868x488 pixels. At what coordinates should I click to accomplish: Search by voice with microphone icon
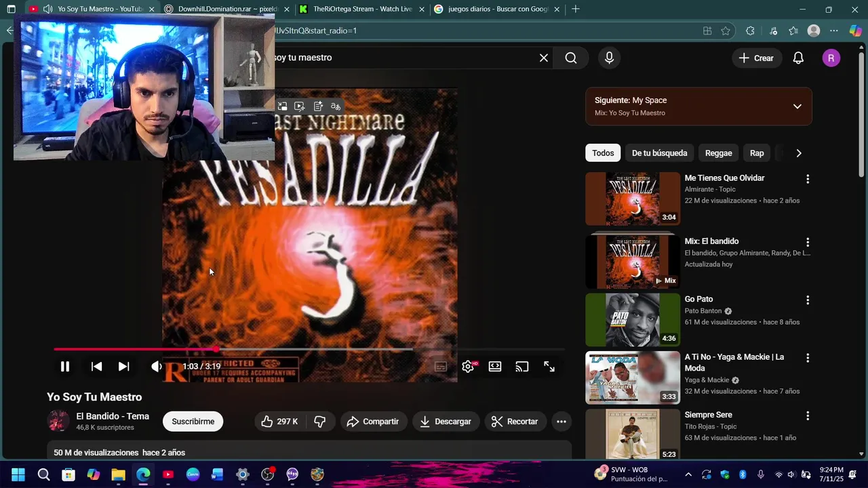609,58
